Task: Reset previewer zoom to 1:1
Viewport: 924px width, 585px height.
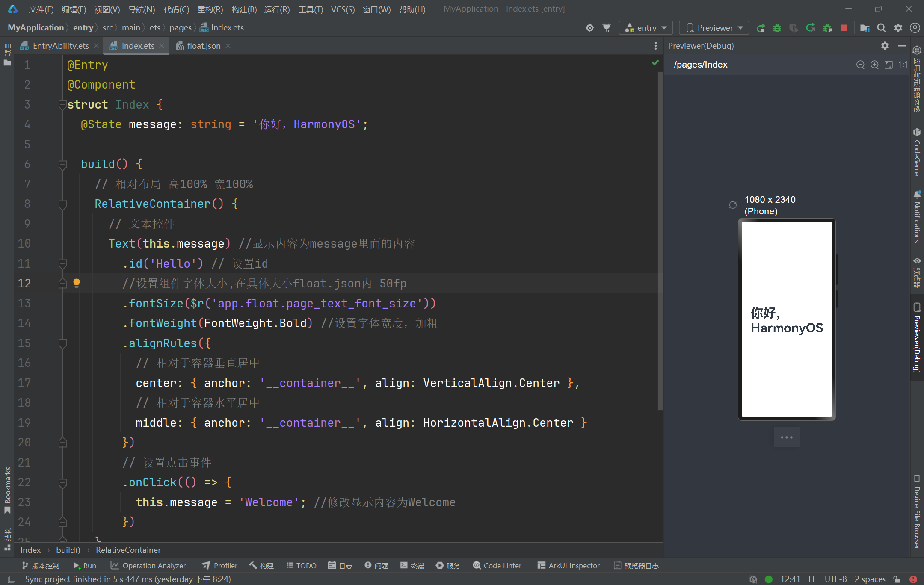Action: point(903,65)
